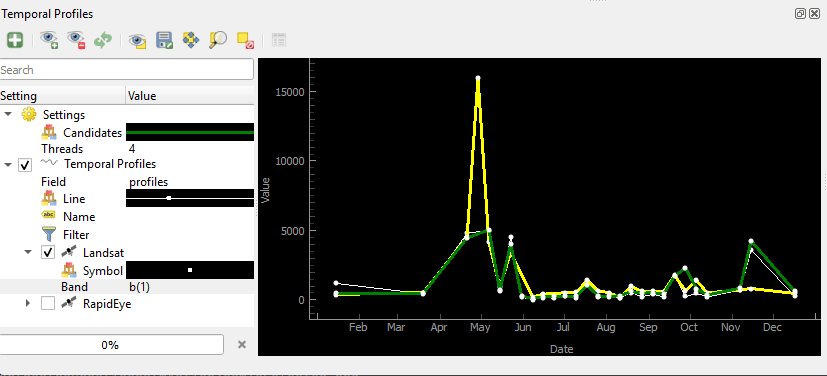
Task: Focus the Search input field
Action: (x=127, y=70)
